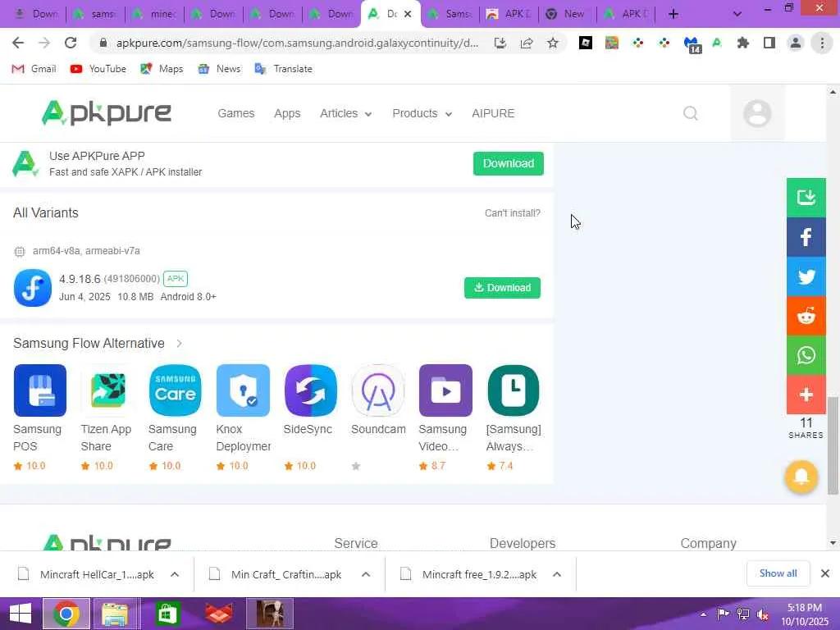
Task: Select the Samsung Video app icon
Action: pos(445,390)
